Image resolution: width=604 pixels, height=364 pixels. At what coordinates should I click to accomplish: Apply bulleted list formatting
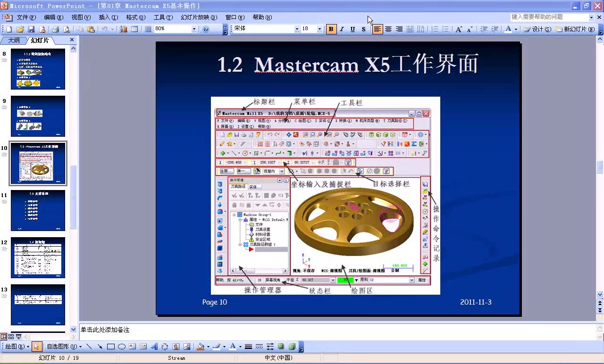[445, 29]
